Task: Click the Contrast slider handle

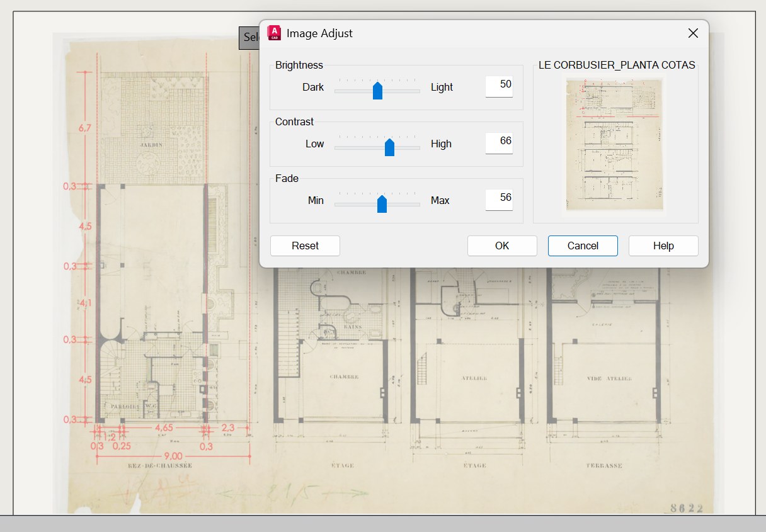Action: tap(389, 147)
